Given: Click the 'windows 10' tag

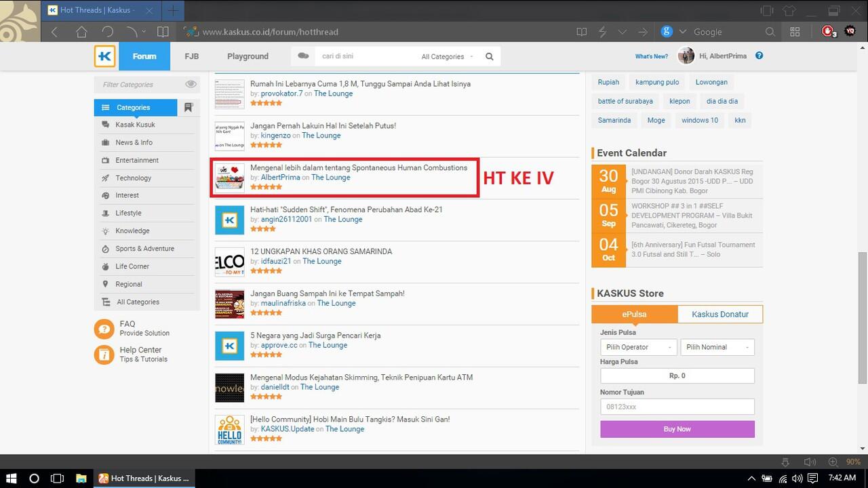Looking at the screenshot, I should pos(700,120).
